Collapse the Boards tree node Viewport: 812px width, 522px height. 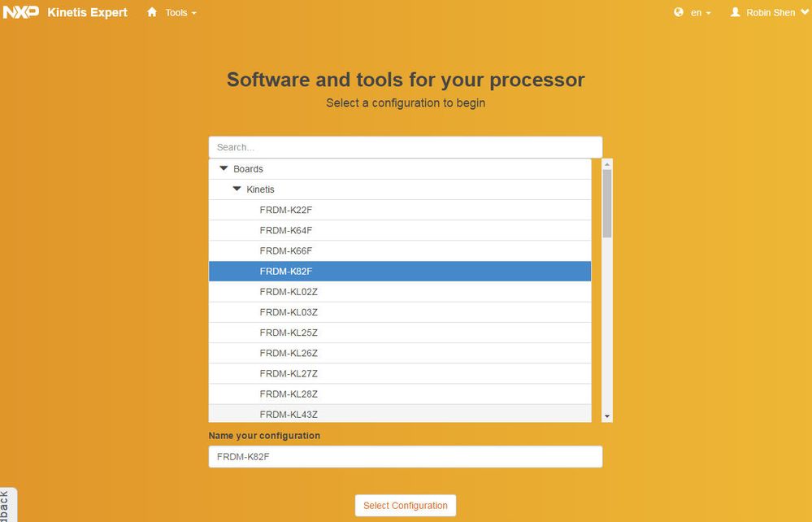pyautogui.click(x=224, y=168)
